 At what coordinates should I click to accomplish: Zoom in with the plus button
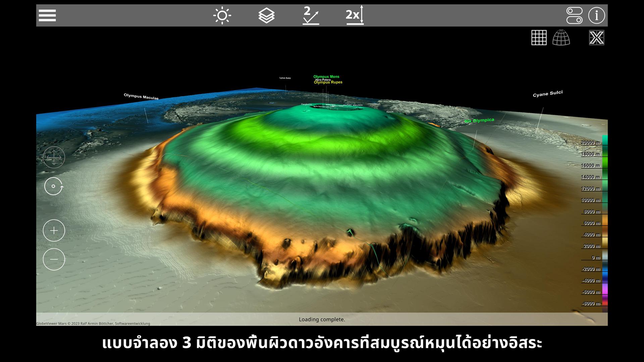click(54, 231)
